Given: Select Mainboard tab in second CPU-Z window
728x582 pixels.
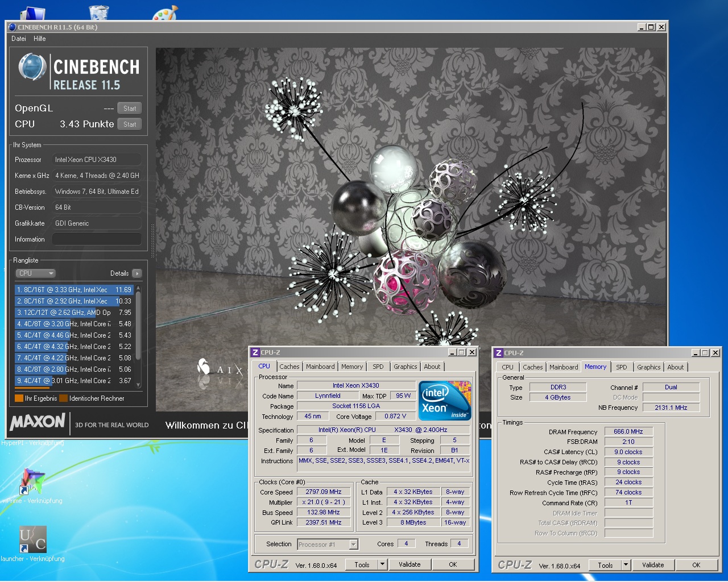Looking at the screenshot, I should click(564, 367).
